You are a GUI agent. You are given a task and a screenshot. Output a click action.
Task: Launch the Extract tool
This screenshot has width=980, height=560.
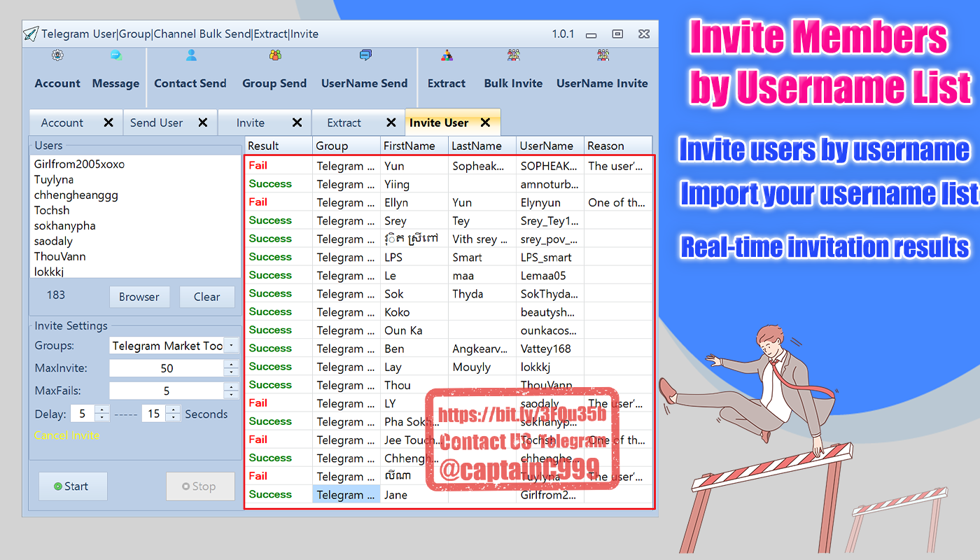(447, 56)
